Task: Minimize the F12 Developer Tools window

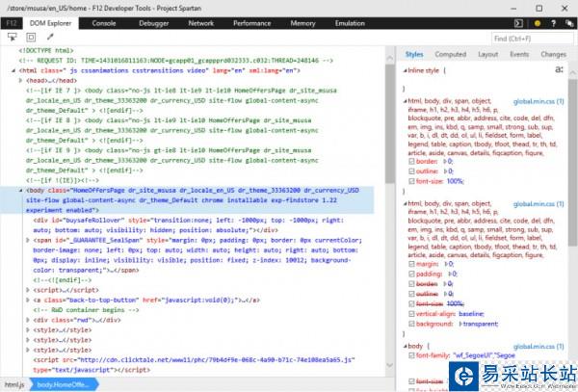Action: pos(513,8)
